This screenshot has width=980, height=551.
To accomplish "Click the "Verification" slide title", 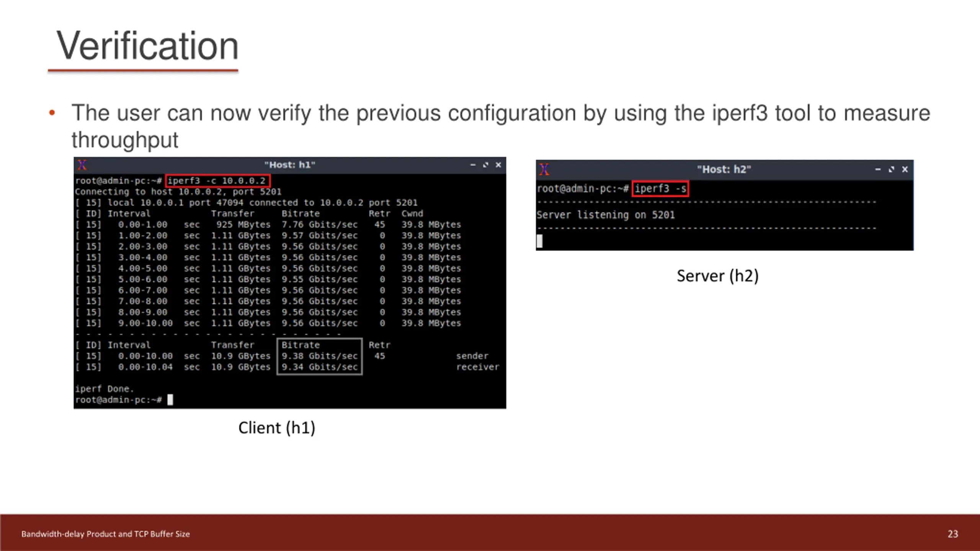I will click(147, 46).
